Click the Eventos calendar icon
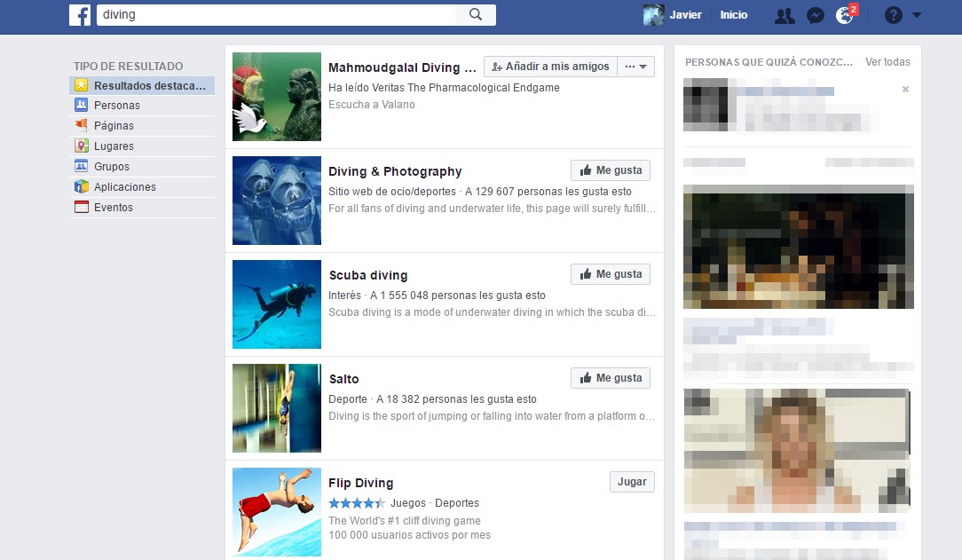Screen dimensions: 962x560 [x=81, y=207]
